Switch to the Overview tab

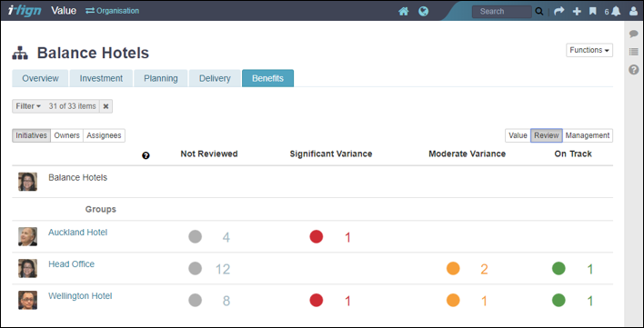(40, 78)
